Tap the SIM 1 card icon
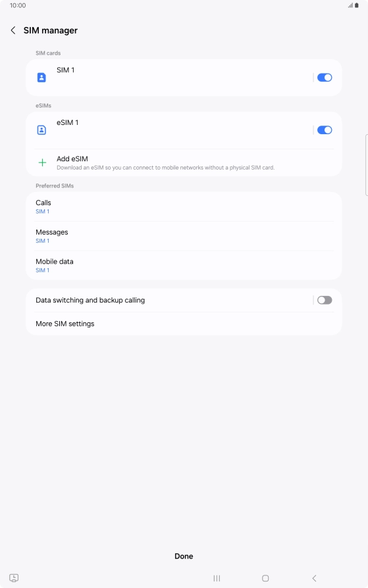The width and height of the screenshot is (368, 588). tap(41, 78)
